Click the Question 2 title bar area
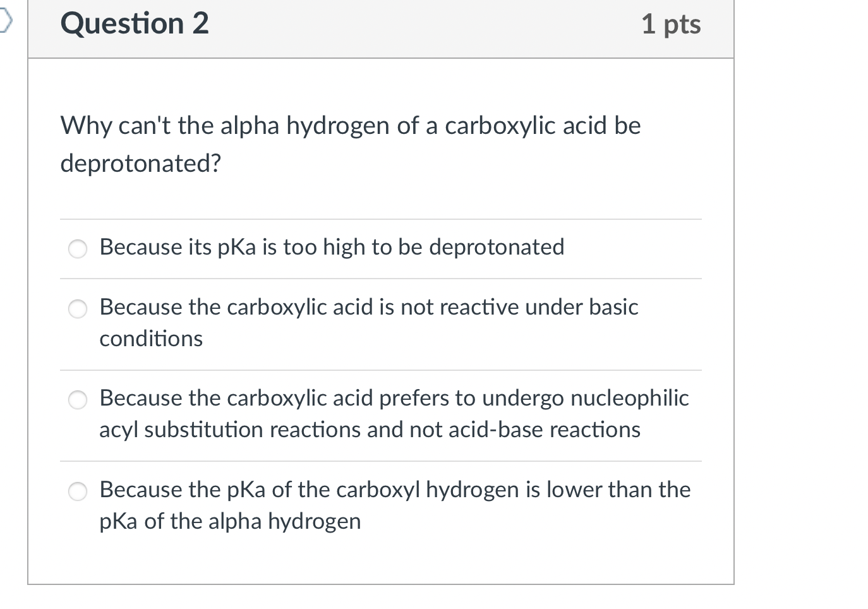The width and height of the screenshot is (868, 609). pos(379,28)
